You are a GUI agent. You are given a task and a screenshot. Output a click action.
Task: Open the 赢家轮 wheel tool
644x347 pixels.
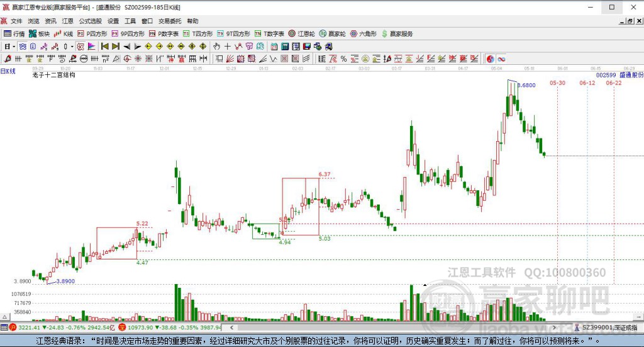(x=332, y=34)
